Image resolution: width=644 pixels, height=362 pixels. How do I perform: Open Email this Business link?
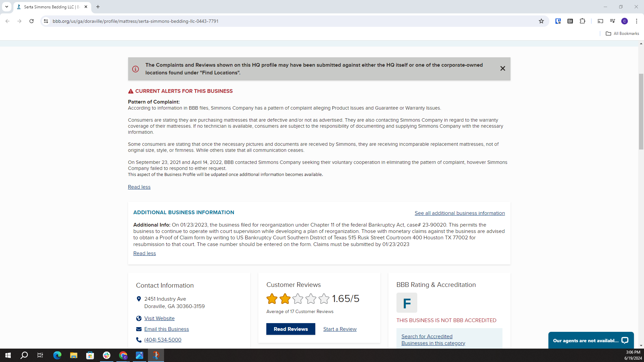click(166, 329)
